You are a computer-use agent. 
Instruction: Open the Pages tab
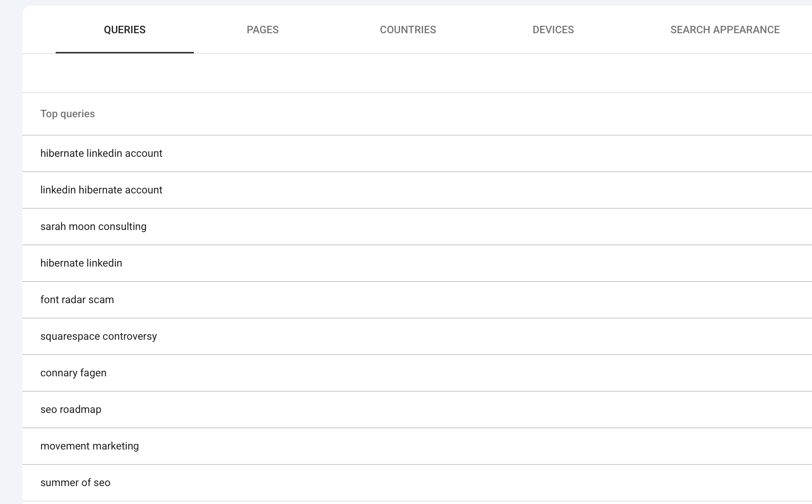pyautogui.click(x=263, y=30)
